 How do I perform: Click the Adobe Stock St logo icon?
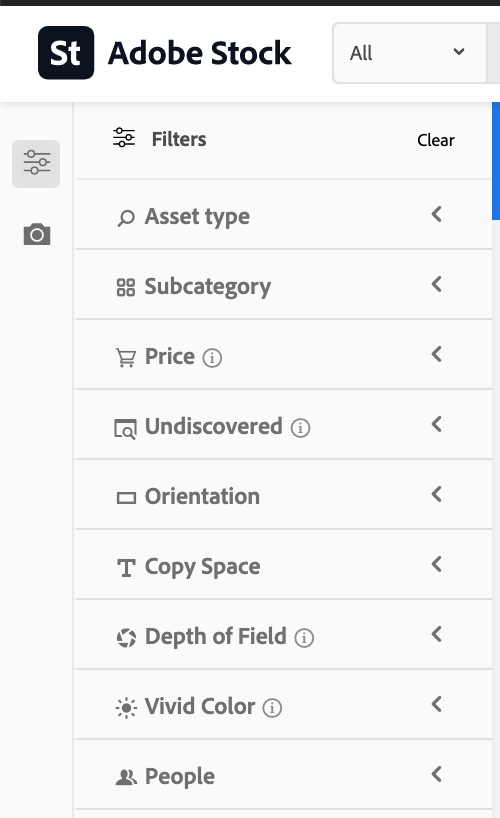pyautogui.click(x=66, y=53)
